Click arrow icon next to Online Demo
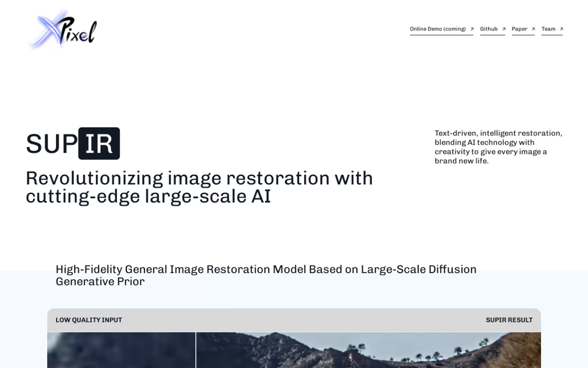The width and height of the screenshot is (588, 368). coord(472,29)
